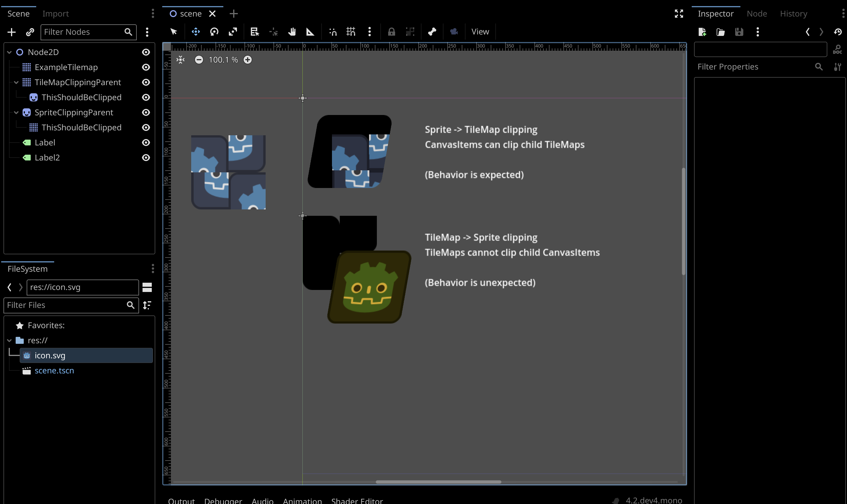
Task: Activate Ruler mode
Action: pyautogui.click(x=310, y=32)
